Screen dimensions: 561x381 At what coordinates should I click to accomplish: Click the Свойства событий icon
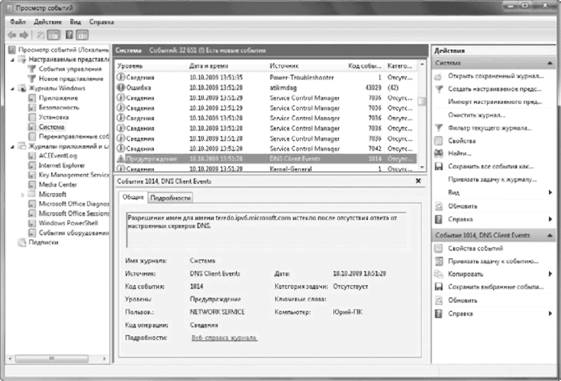[x=439, y=248]
